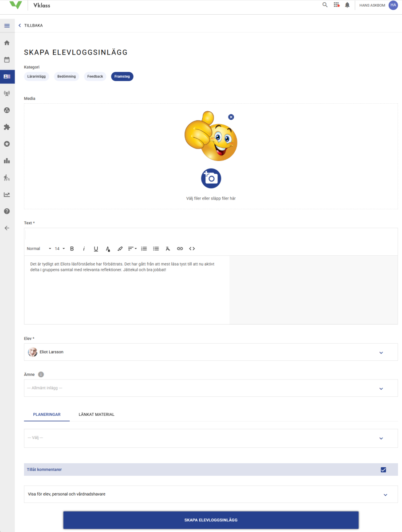The image size is (402, 532).
Task: Switch to the Länkat material tab
Action: [x=96, y=415]
